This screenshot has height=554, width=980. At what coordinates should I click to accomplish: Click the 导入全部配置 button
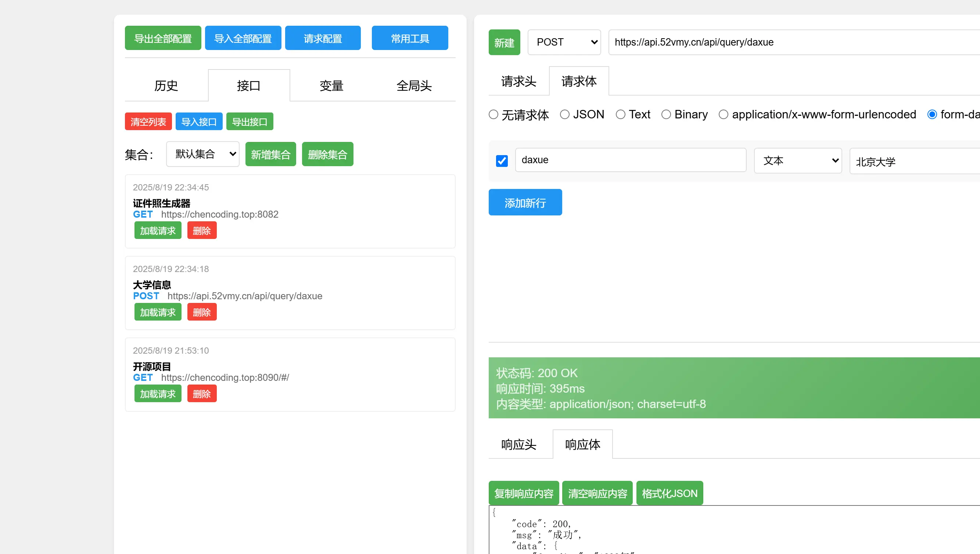[243, 37]
